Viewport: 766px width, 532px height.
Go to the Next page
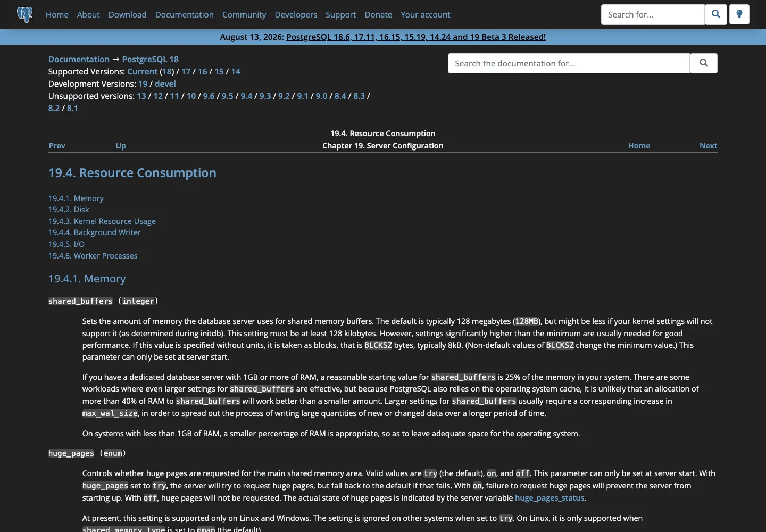point(708,146)
